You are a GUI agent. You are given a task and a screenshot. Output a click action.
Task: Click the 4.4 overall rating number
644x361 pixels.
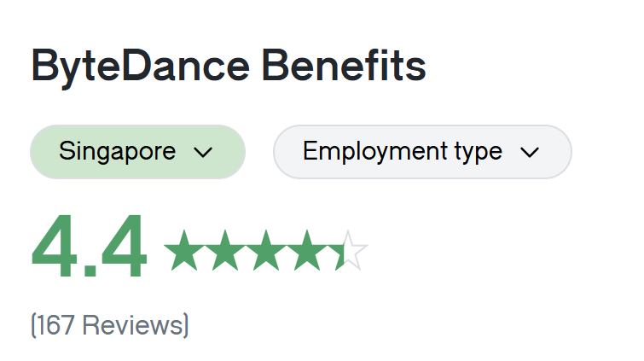(89, 248)
